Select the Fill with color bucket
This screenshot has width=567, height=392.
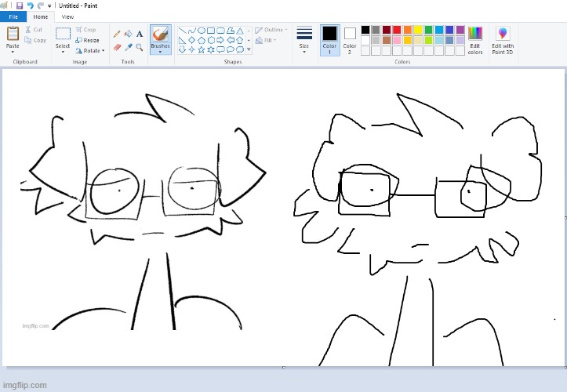[128, 34]
